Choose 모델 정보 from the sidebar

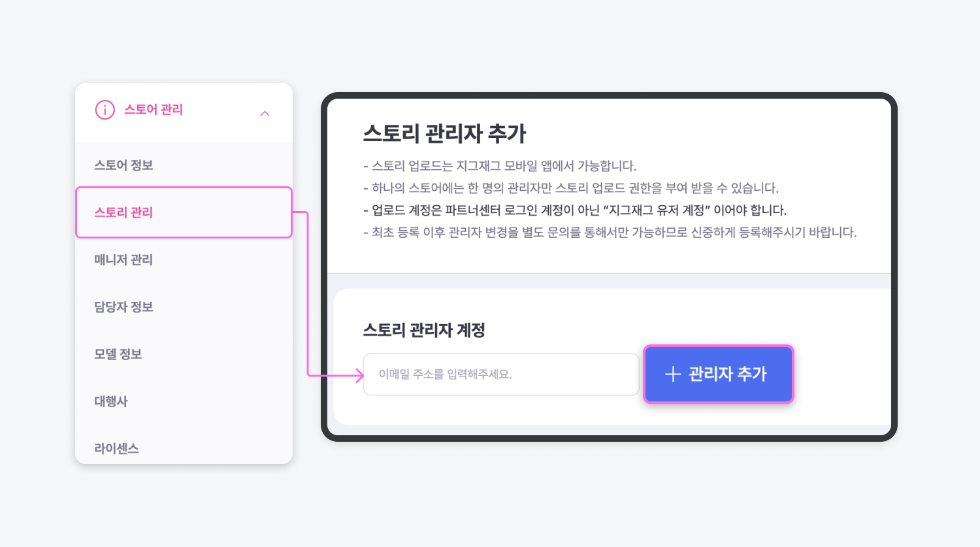[x=118, y=354]
